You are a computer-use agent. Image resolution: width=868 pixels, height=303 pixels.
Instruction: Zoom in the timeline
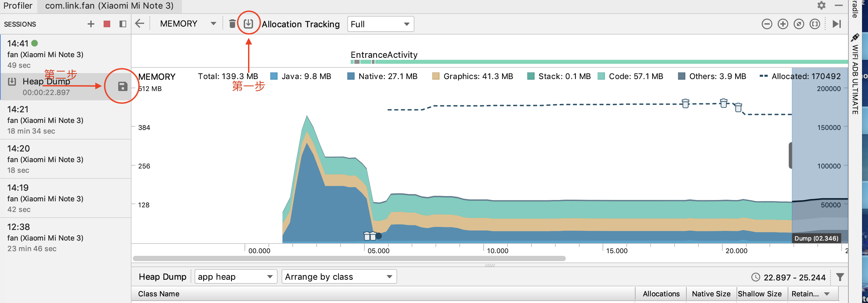(x=782, y=24)
